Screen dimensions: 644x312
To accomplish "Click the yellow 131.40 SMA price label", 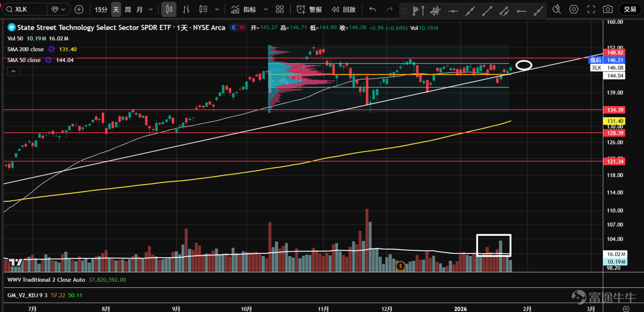I will point(615,121).
